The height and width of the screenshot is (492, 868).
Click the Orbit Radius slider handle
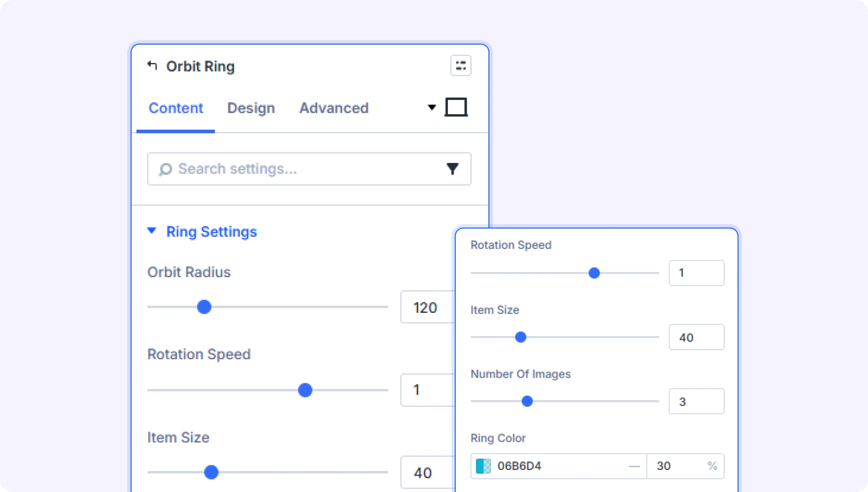pos(204,307)
